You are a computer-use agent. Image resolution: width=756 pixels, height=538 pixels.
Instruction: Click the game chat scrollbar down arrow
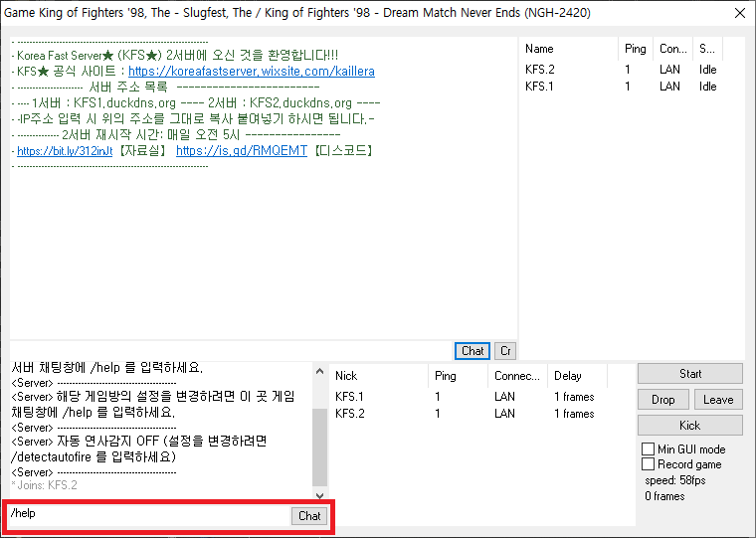[319, 495]
